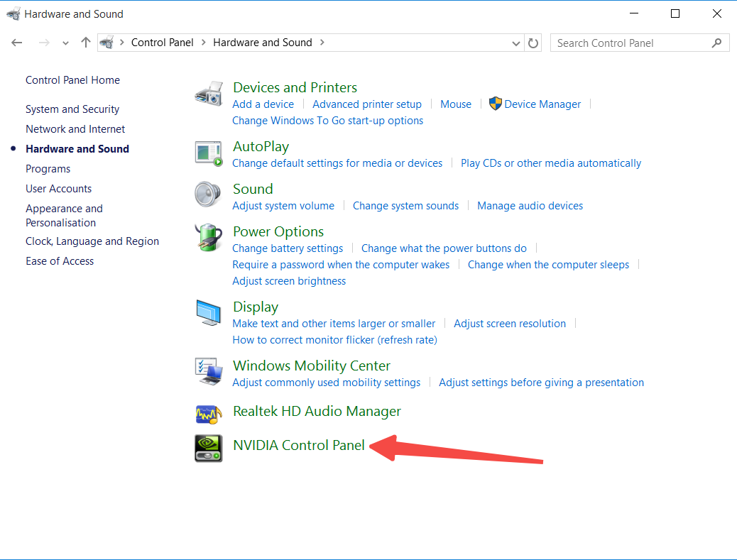
Task: Go up one level with up arrow
Action: [85, 43]
